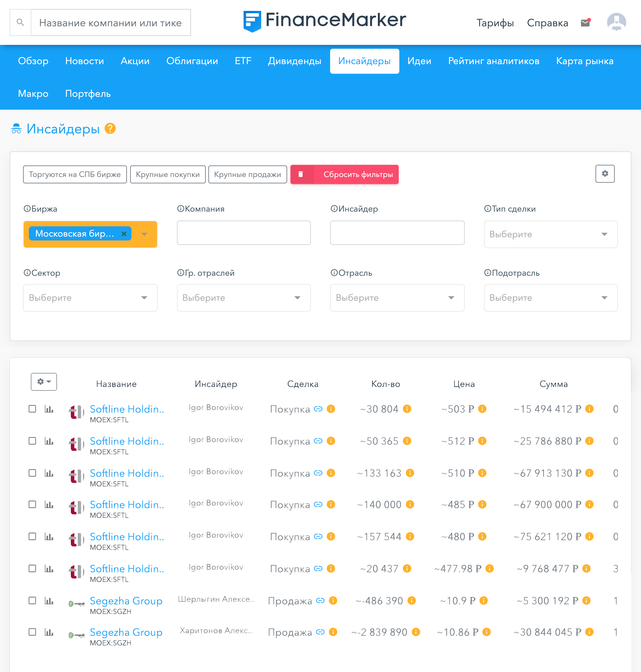Check the box for Softline ~20 437 row
This screenshot has height=672, width=641.
(x=32, y=568)
